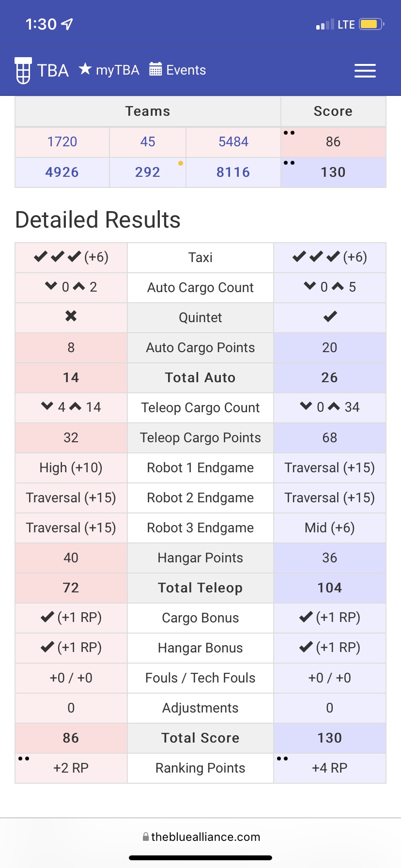Tap the battery indicator icon
The height and width of the screenshot is (868, 401).
click(x=371, y=24)
